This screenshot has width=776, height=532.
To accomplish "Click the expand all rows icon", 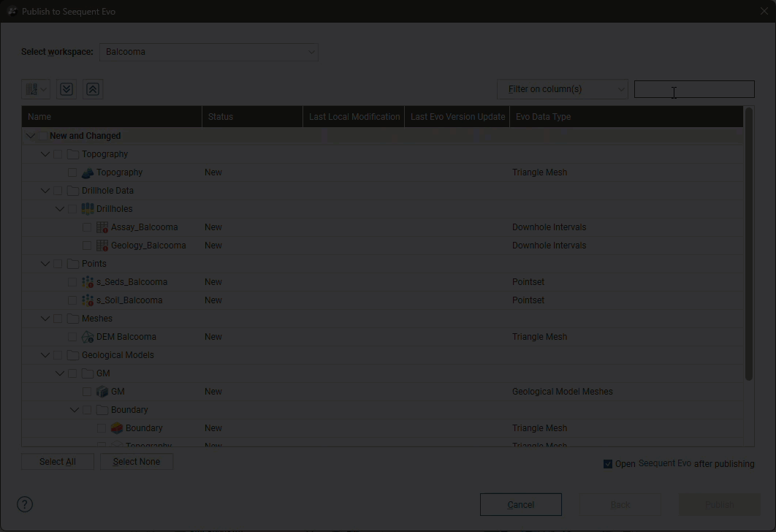I will coord(66,89).
